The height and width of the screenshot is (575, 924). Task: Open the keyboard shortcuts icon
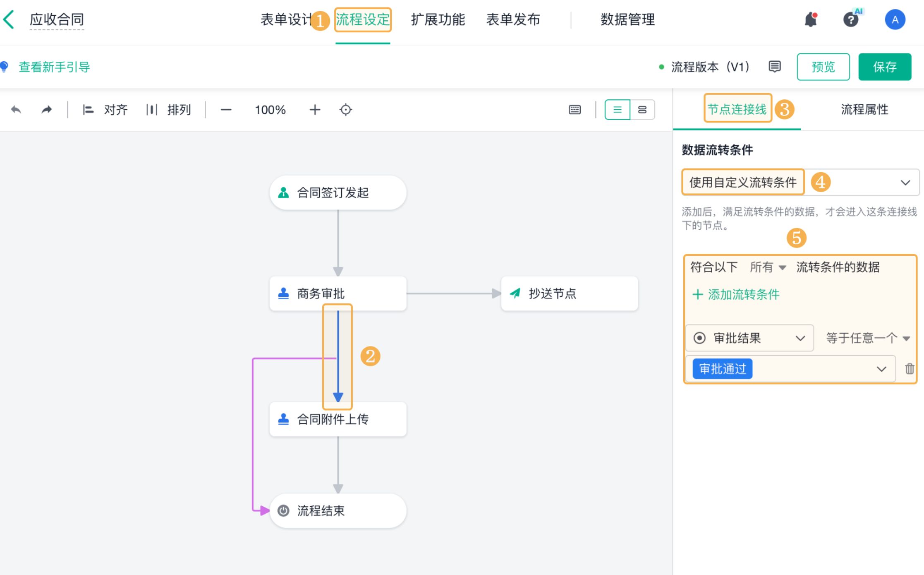pos(575,110)
